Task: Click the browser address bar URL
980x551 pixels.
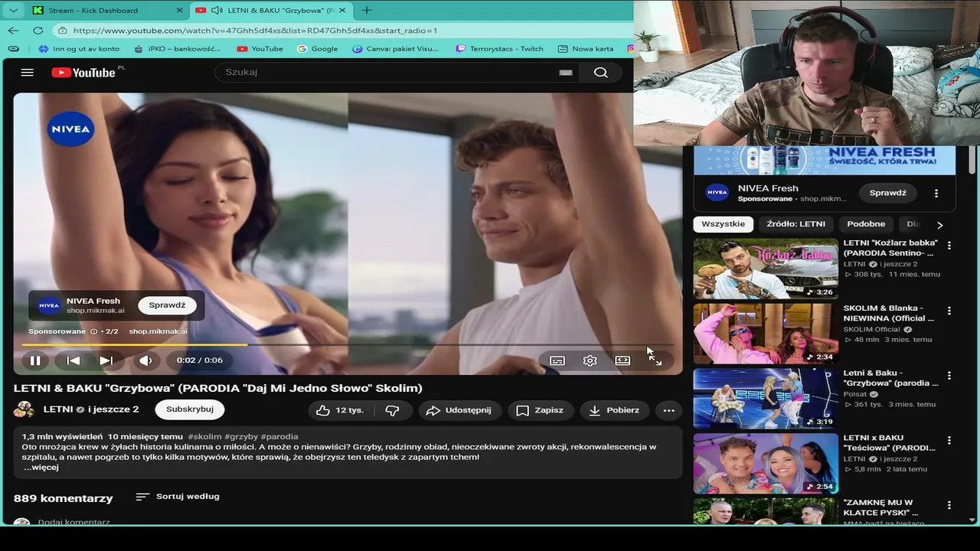Action: [255, 31]
